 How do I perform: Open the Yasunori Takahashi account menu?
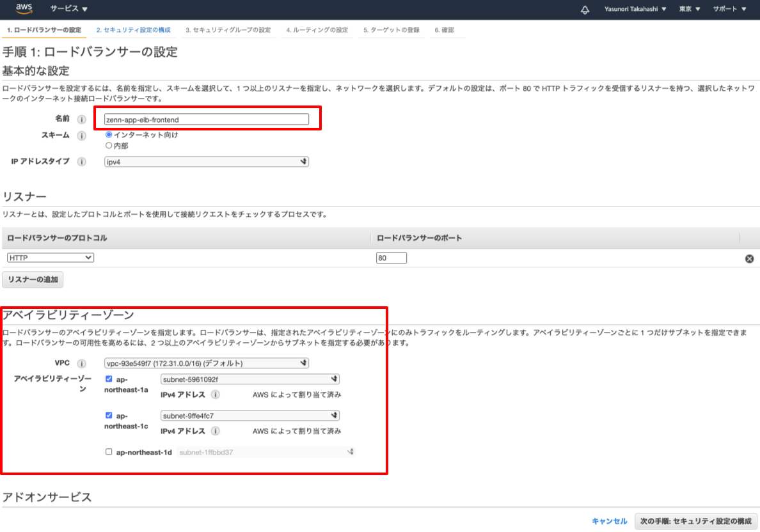[634, 9]
